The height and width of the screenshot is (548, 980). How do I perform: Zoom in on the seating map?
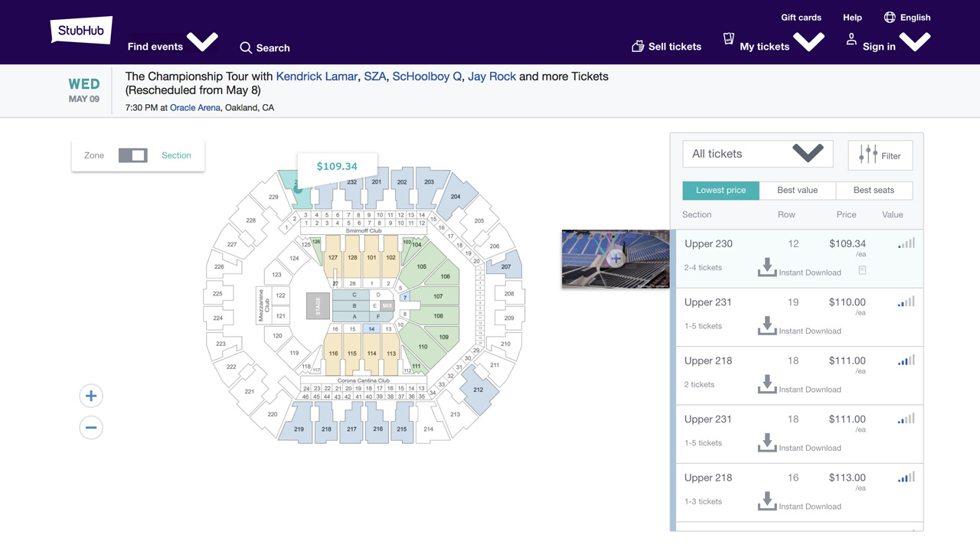[91, 396]
